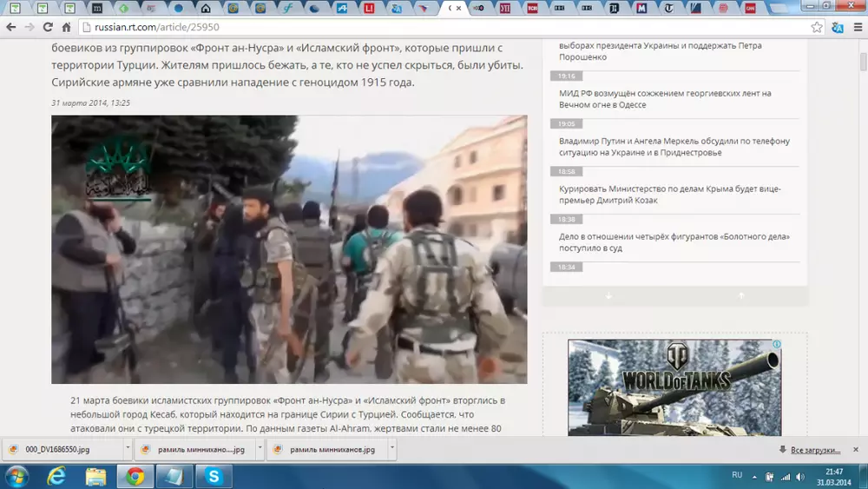Viewport: 868px width, 489px height.
Task: Launch Internet Explorer from the taskbar
Action: [x=56, y=476]
